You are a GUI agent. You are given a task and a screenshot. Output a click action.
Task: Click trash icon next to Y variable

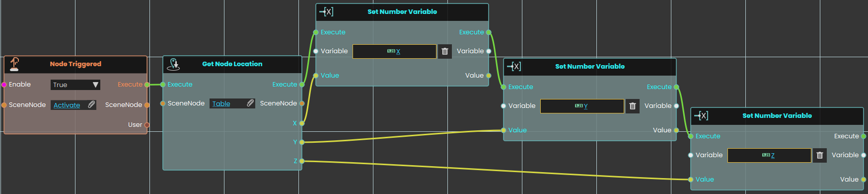click(x=633, y=106)
